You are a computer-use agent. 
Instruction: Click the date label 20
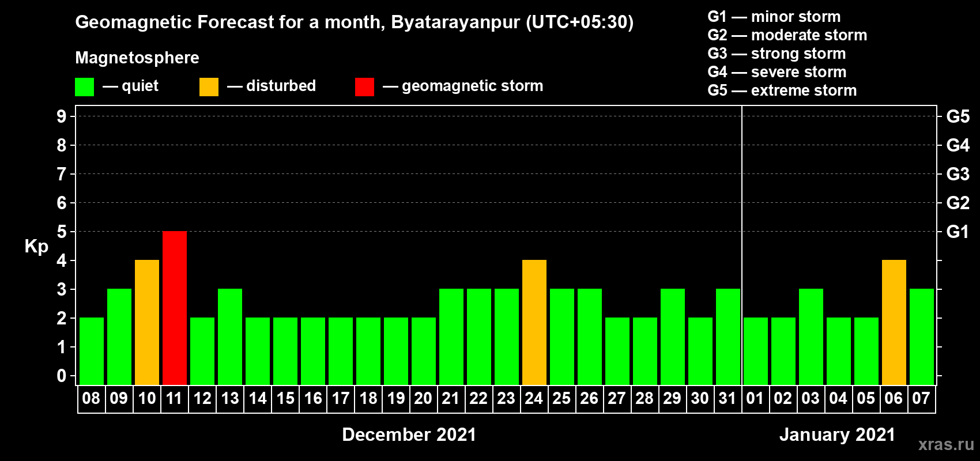pyautogui.click(x=423, y=398)
